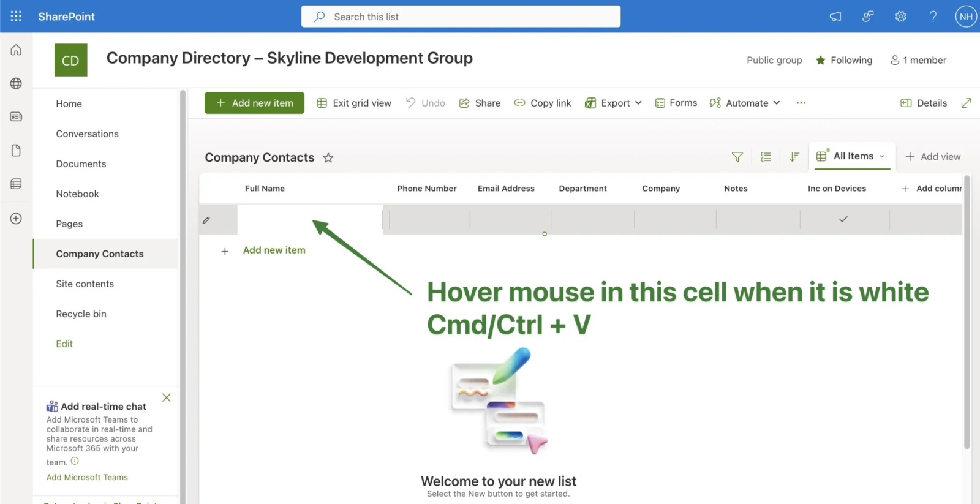Open the My files page icon

click(x=16, y=150)
